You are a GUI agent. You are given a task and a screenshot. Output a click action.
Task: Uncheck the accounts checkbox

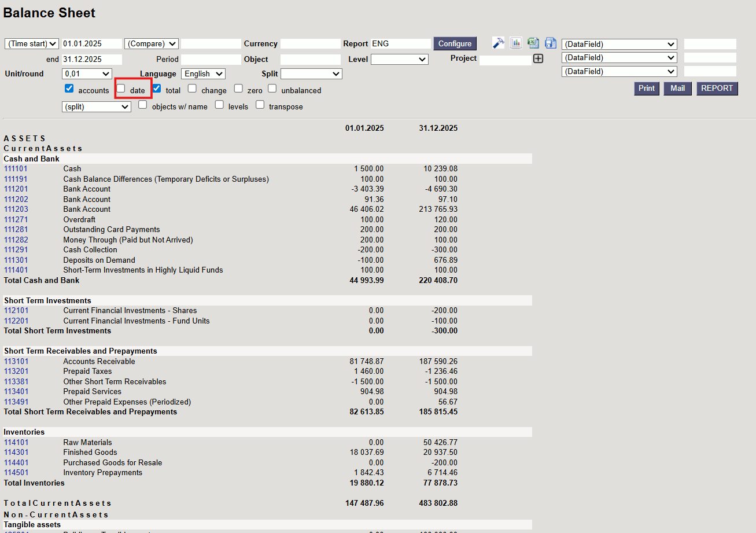coord(69,89)
